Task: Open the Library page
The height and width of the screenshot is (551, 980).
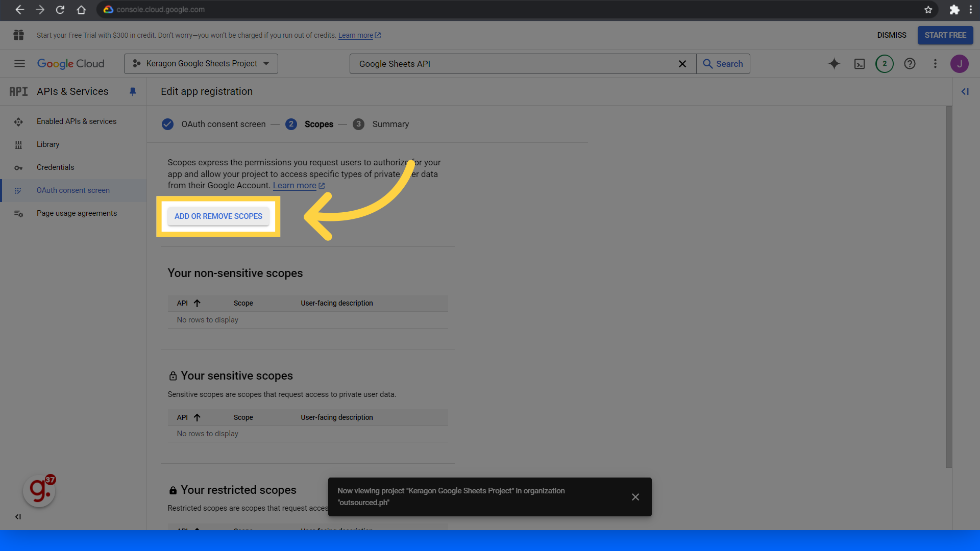Action: point(48,144)
